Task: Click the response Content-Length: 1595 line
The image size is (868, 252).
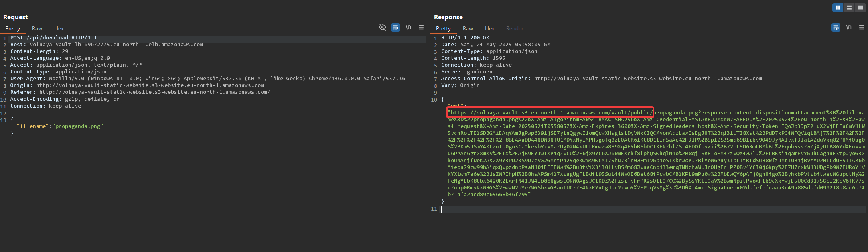Action: click(473, 58)
